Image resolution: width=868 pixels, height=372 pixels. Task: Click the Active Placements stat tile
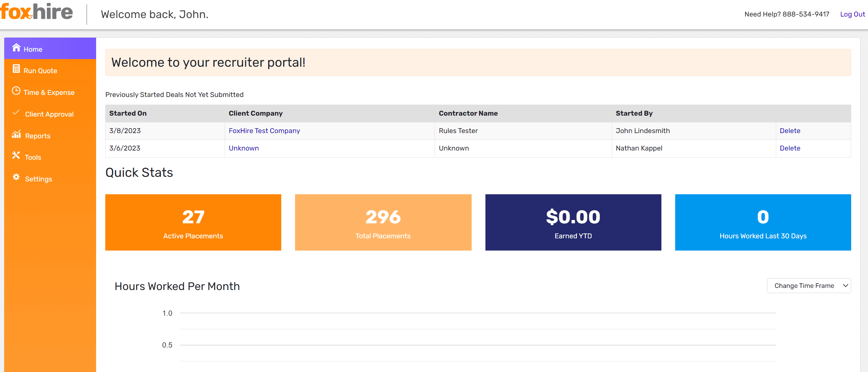[x=193, y=222]
